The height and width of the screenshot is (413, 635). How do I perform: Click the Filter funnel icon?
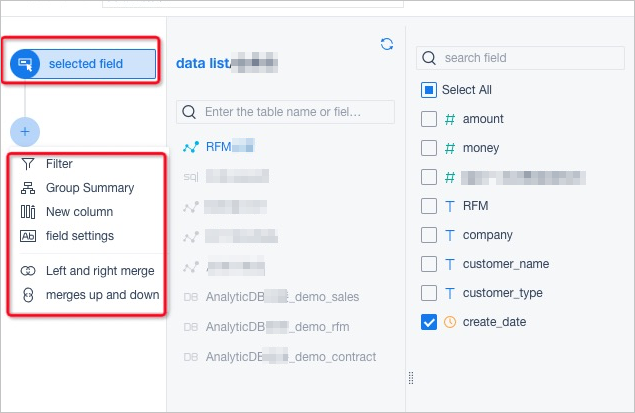[28, 164]
